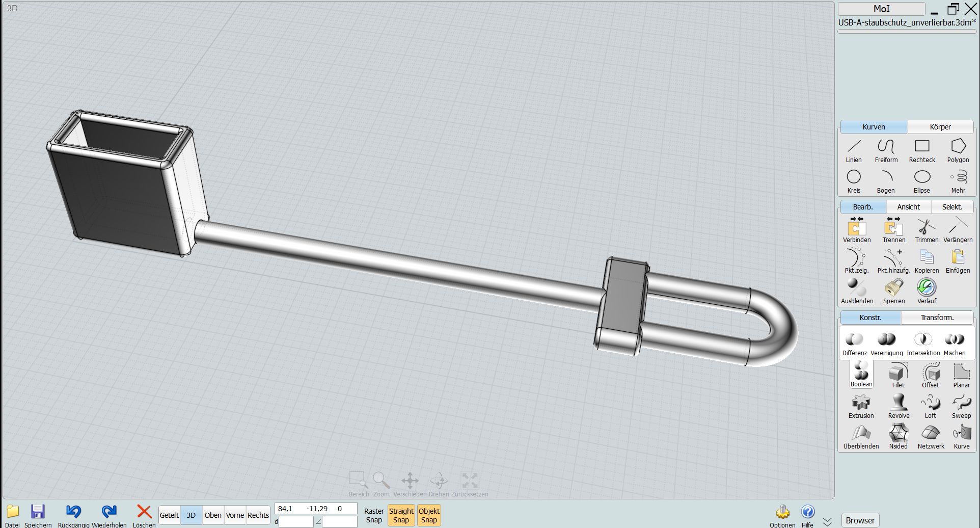Toggle Straight Snap option
The image size is (980, 528).
401,515
